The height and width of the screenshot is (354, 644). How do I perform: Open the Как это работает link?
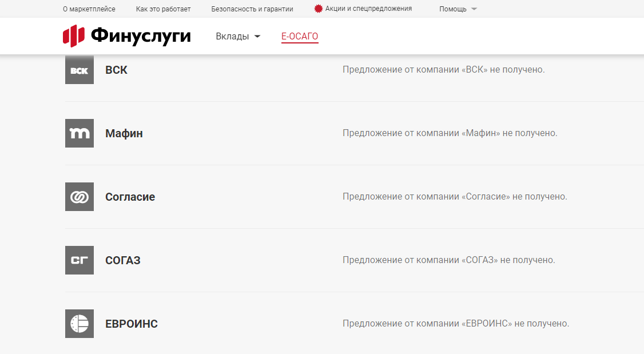pos(164,9)
